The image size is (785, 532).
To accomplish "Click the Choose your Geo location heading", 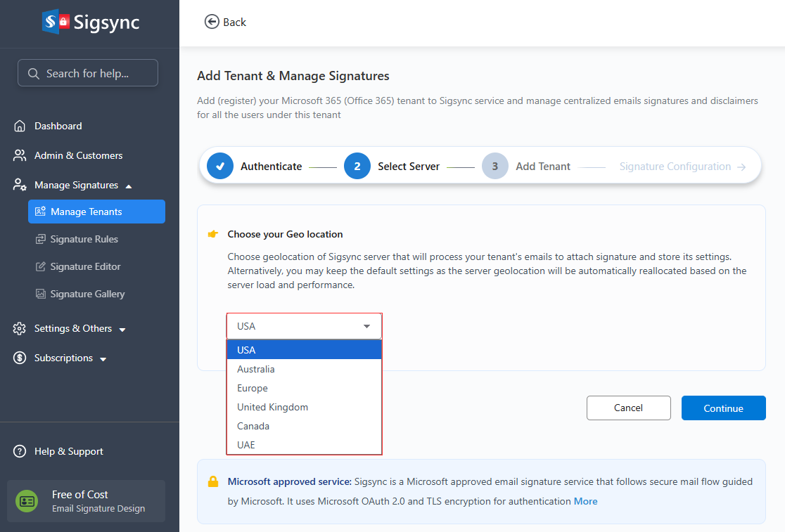I will (x=286, y=234).
